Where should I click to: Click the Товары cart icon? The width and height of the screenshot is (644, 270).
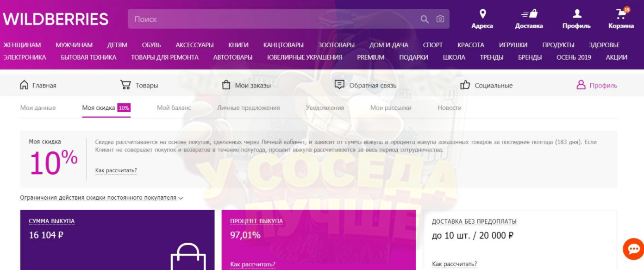[x=125, y=85]
